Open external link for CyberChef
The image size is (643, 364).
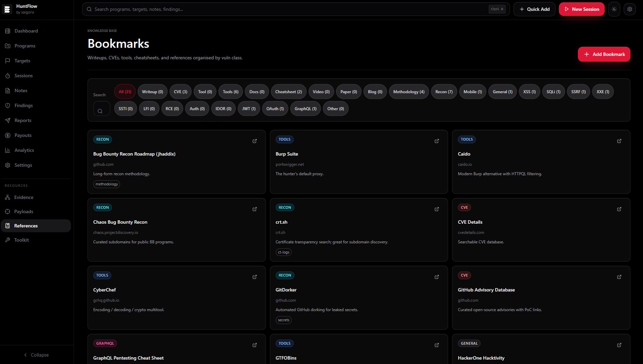tap(255, 277)
